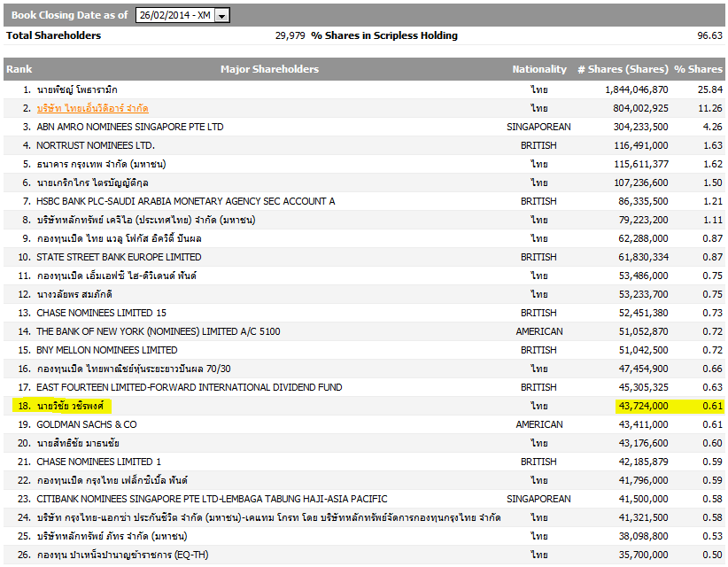Viewport: 728px width, 567px height.
Task: Click the % Shares column header
Action: point(698,69)
